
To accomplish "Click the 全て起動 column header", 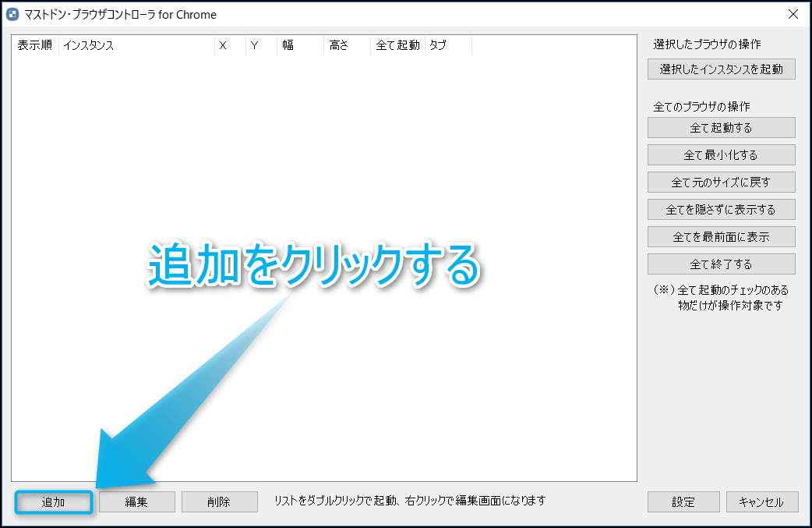I will click(397, 45).
